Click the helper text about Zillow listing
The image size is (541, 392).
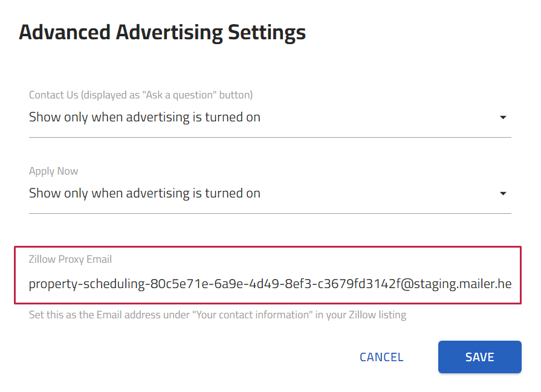coord(217,315)
